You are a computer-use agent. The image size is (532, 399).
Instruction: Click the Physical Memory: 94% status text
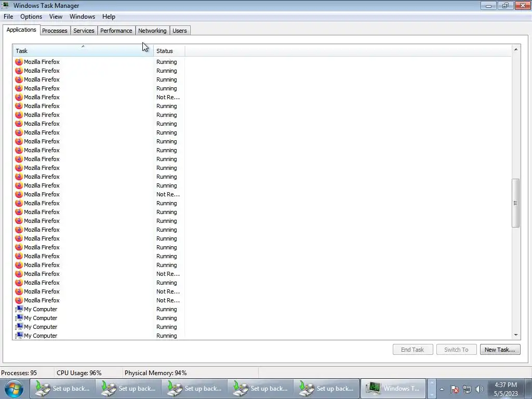point(155,373)
